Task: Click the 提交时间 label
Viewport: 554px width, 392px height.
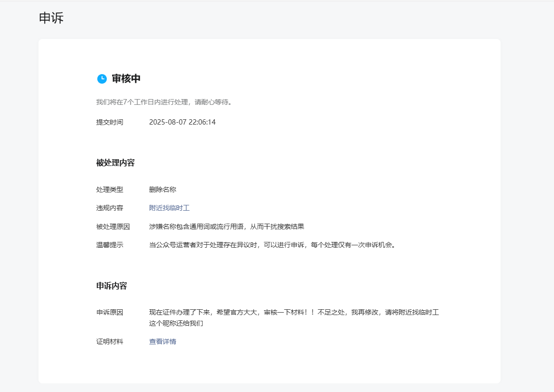Action: pyautogui.click(x=110, y=122)
